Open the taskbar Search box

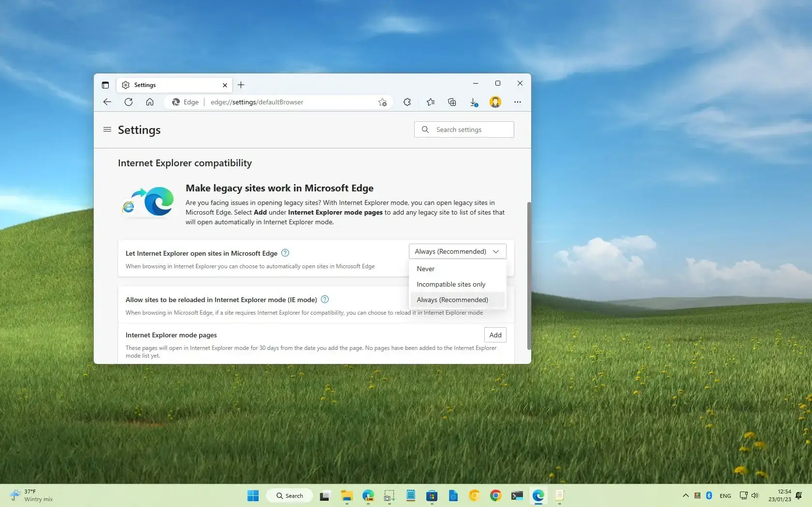pyautogui.click(x=290, y=495)
